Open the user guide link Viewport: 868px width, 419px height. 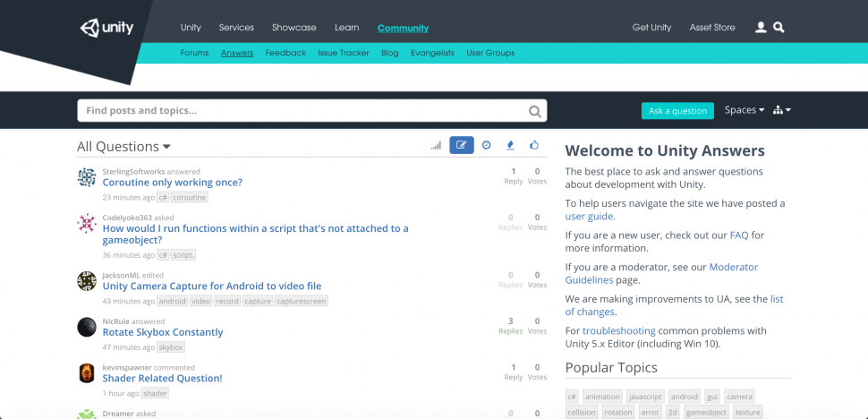pyautogui.click(x=589, y=217)
